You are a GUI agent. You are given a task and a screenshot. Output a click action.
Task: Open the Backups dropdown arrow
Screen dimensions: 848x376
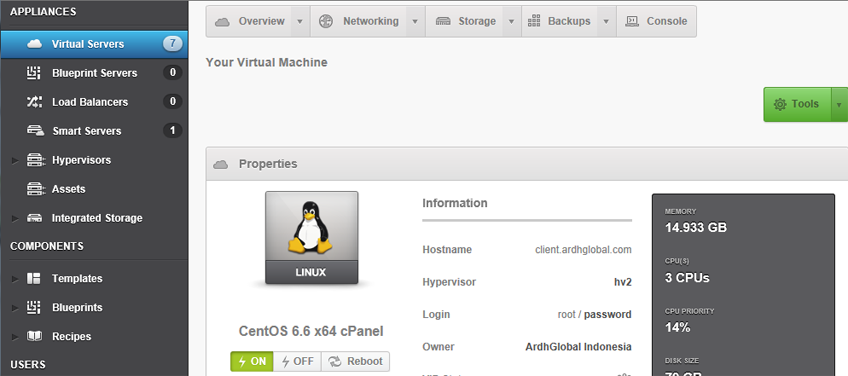point(606,22)
